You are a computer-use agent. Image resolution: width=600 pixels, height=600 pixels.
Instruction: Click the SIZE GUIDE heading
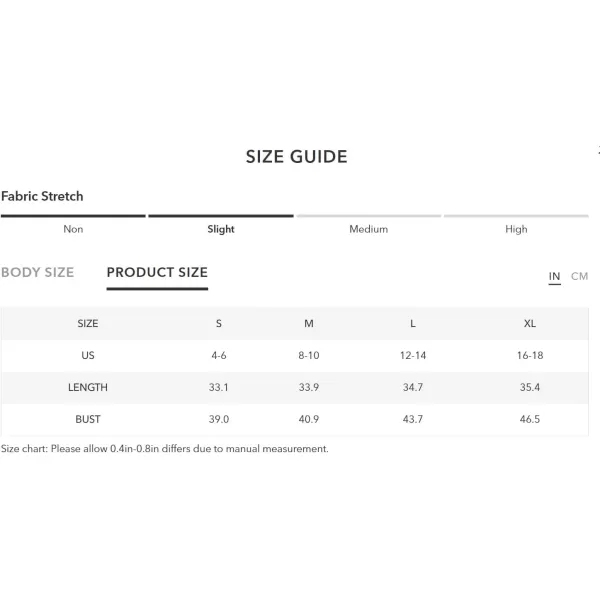pos(297,157)
